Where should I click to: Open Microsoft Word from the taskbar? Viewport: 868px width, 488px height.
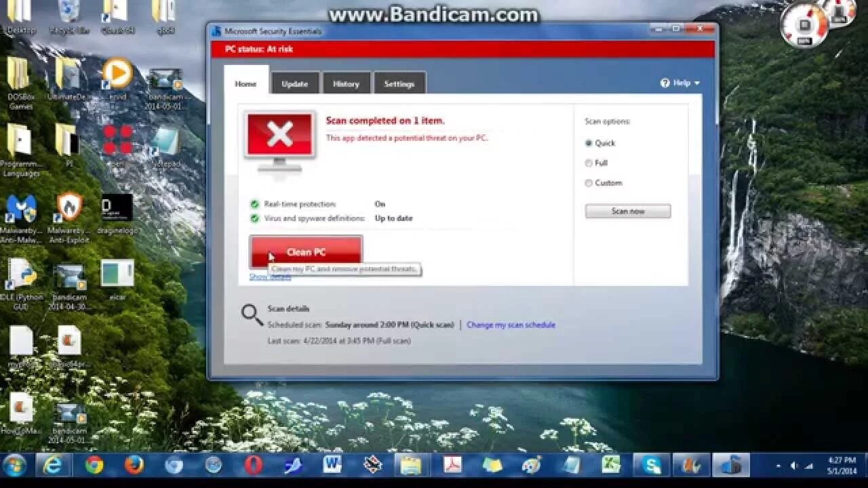[x=332, y=465]
